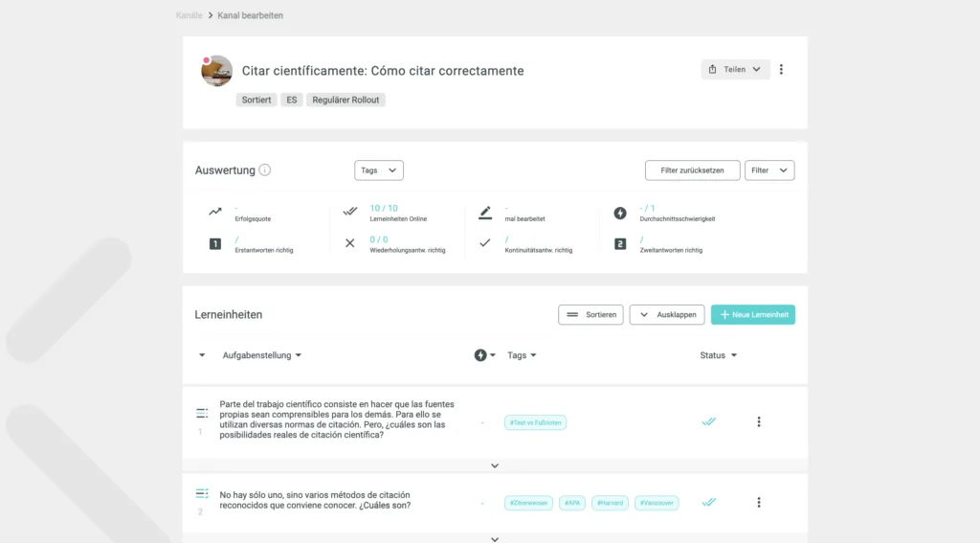Screen dimensions: 980x543
Task: Click the Filter zurücksetzen button
Action: click(x=693, y=170)
